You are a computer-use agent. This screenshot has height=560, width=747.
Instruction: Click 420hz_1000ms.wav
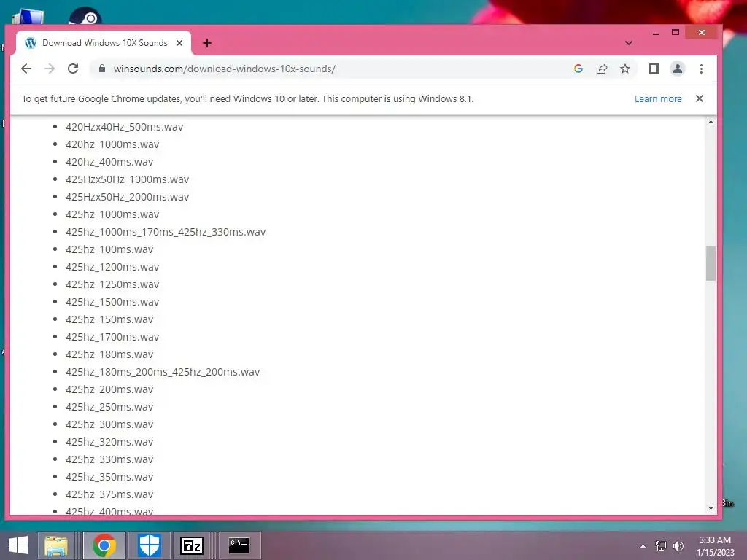[x=112, y=144]
